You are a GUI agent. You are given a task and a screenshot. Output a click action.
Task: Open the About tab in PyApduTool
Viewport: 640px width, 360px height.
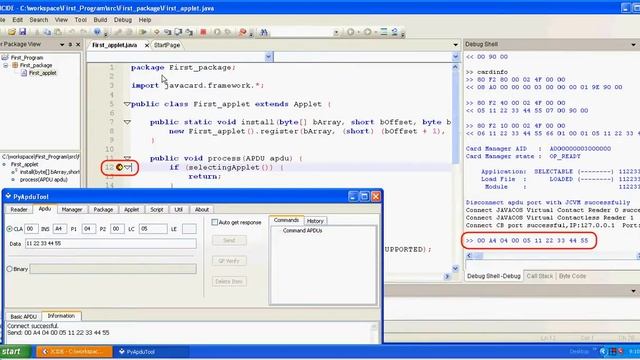(202, 209)
